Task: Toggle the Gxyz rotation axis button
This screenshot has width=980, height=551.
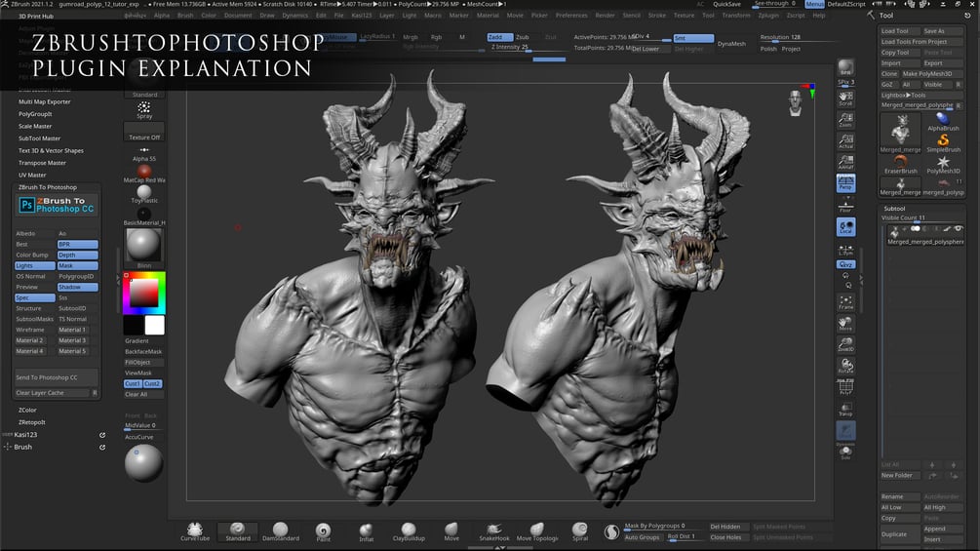Action: [845, 264]
